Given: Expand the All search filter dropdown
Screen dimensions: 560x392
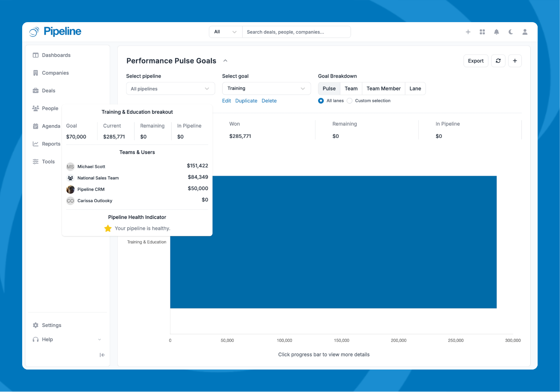Looking at the screenshot, I should [225, 32].
